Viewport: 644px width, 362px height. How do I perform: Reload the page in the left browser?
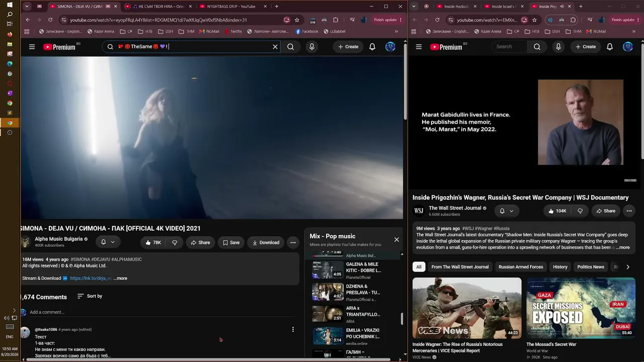(50, 20)
